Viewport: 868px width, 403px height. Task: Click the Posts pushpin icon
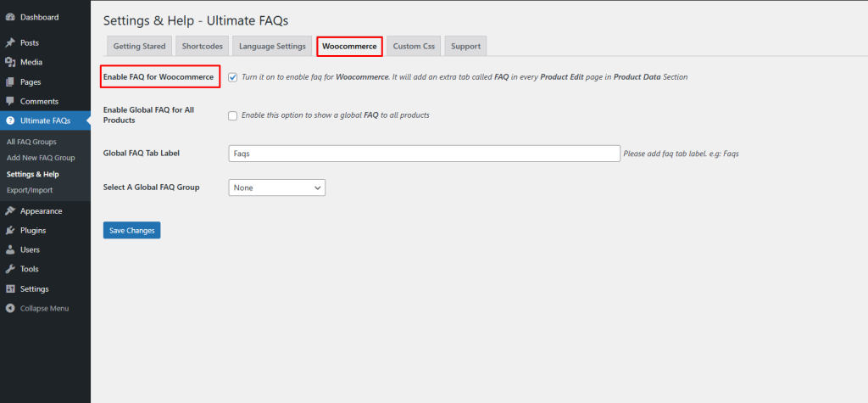click(x=10, y=42)
